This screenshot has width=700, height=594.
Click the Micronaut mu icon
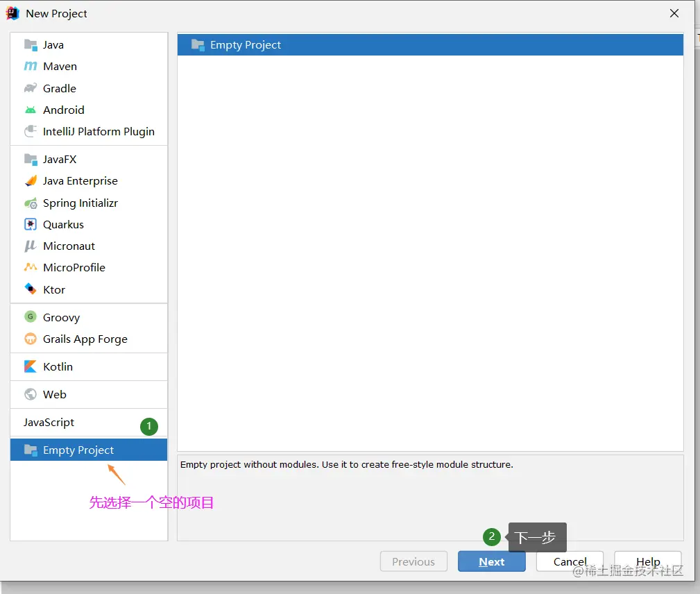click(31, 246)
